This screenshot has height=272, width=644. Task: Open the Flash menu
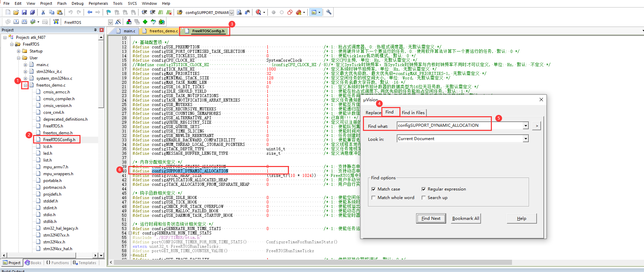click(62, 3)
